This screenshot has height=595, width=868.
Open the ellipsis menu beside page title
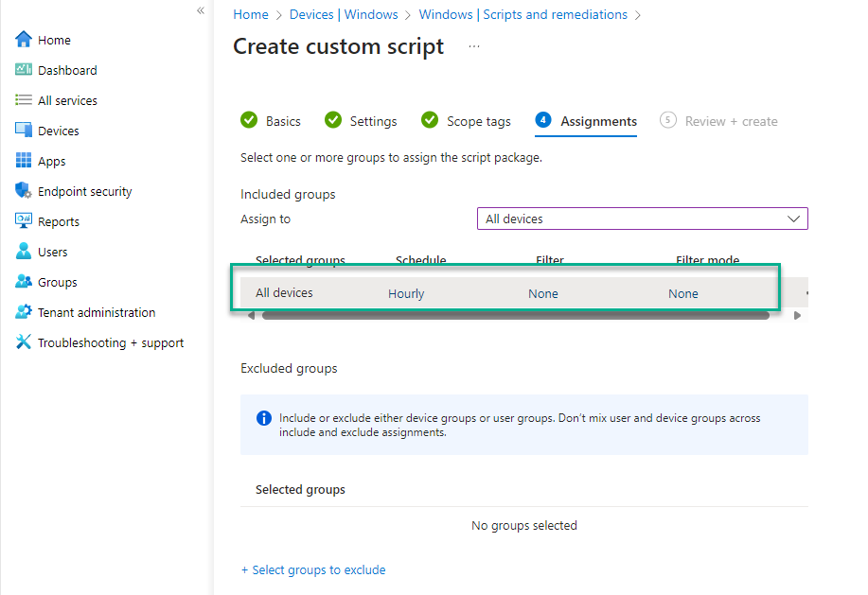(474, 46)
